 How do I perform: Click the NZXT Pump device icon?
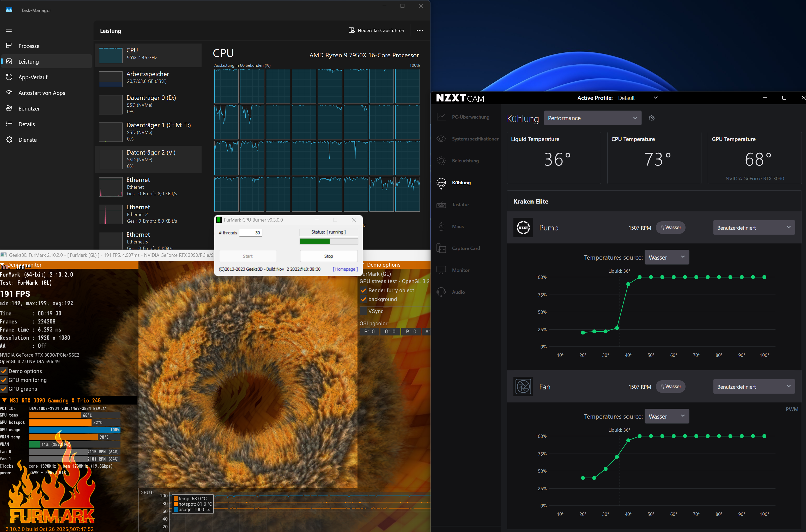coord(523,228)
